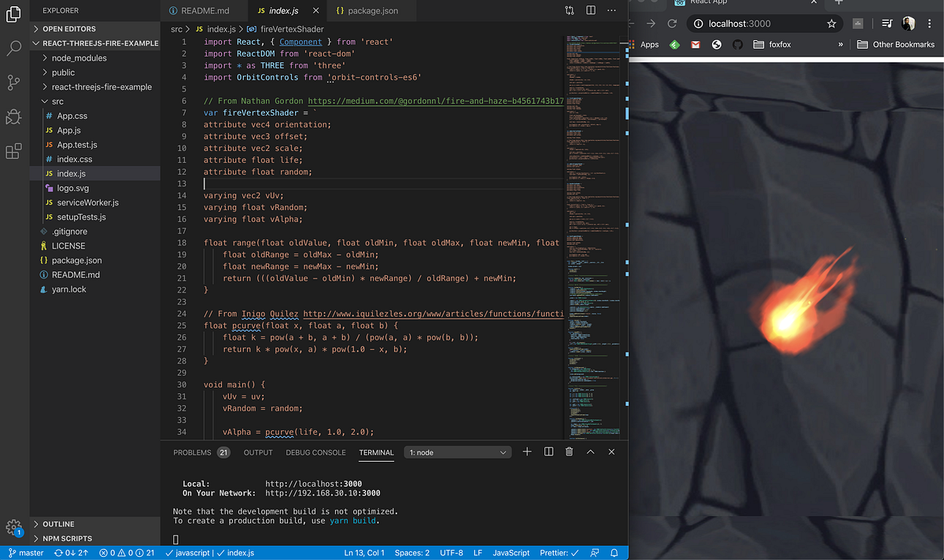Click Component import in line 1
The image size is (944, 560).
(301, 42)
